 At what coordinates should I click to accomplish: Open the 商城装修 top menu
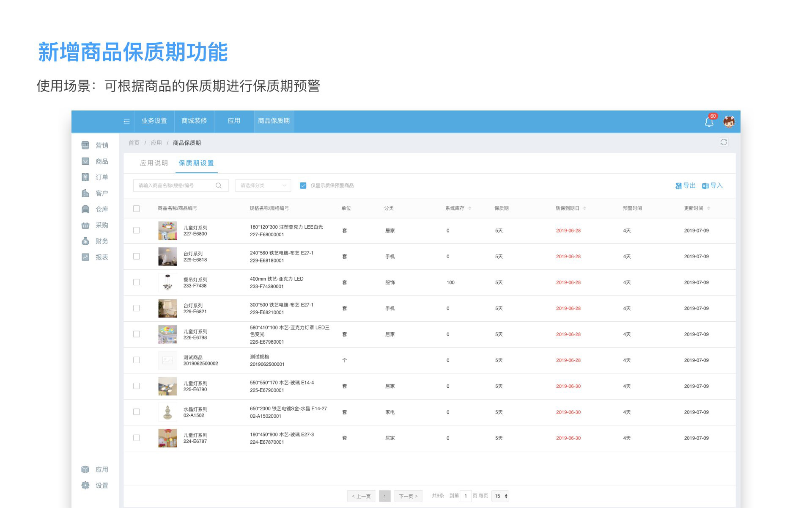point(194,121)
